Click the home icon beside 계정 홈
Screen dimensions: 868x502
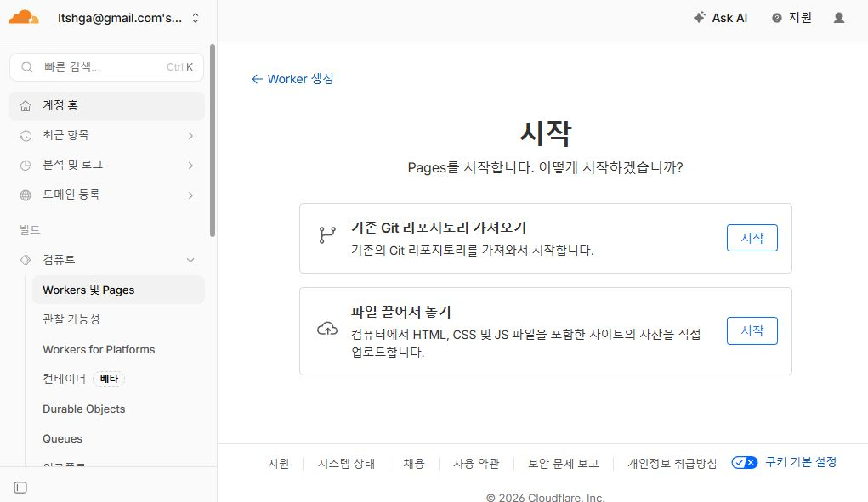(x=26, y=105)
